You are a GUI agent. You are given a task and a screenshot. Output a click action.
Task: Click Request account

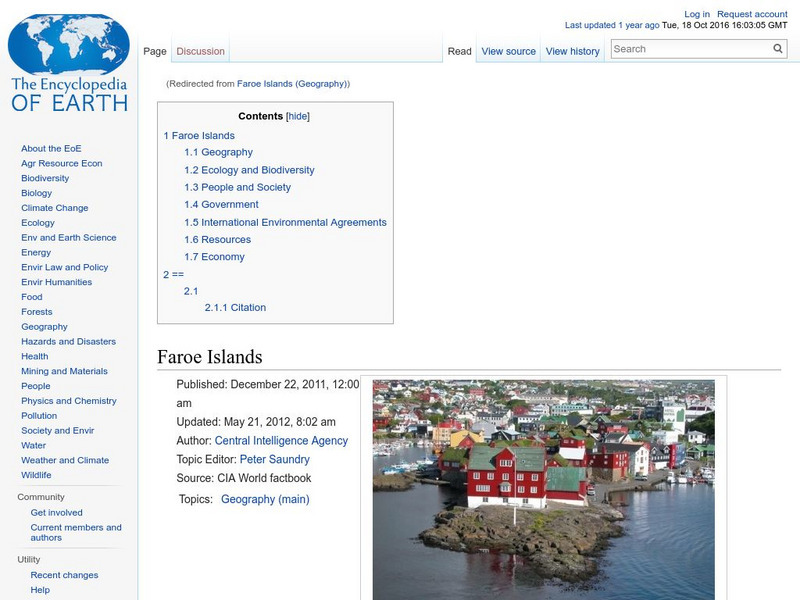point(751,13)
